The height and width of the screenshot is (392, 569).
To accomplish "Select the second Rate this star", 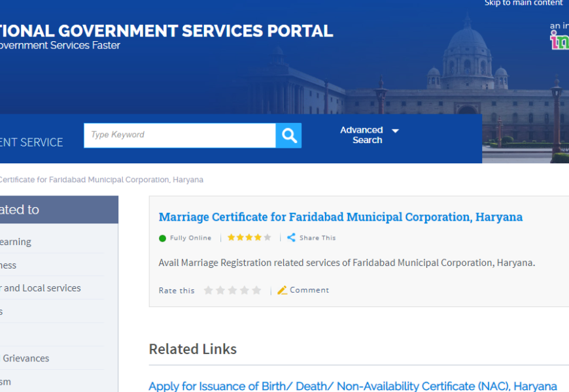I will click(x=220, y=290).
